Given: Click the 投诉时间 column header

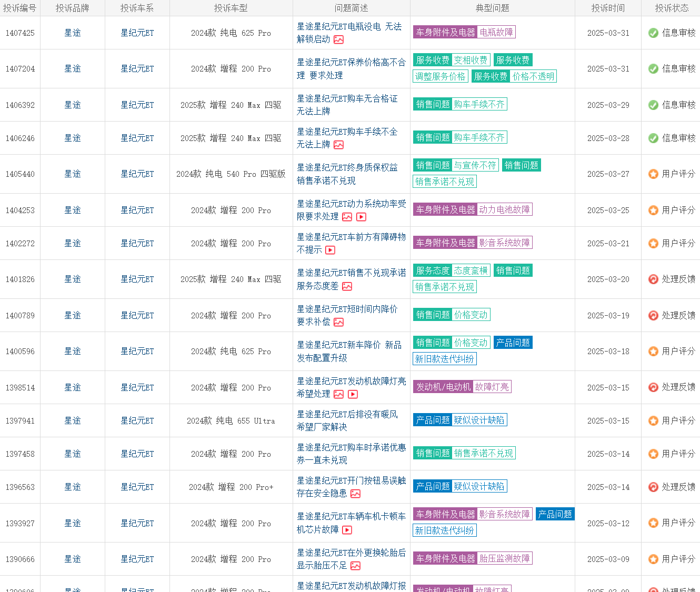Looking at the screenshot, I should pos(608,8).
